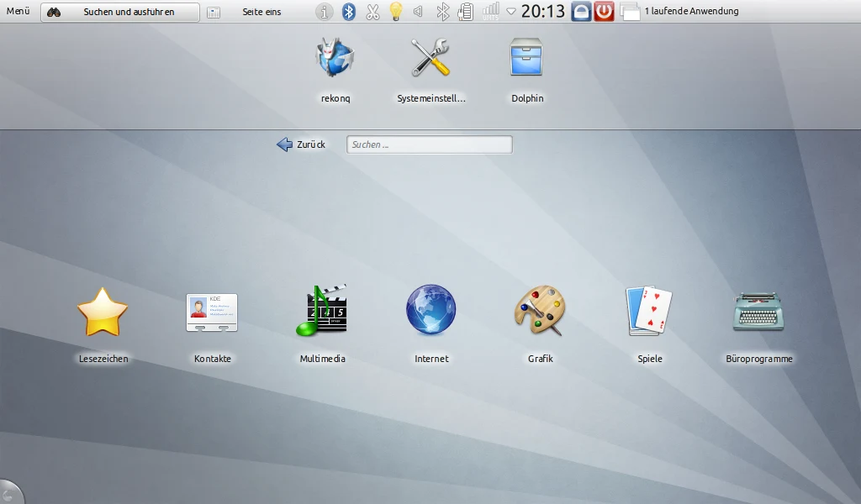
Task: Go back with the Zurück button
Action: (301, 144)
